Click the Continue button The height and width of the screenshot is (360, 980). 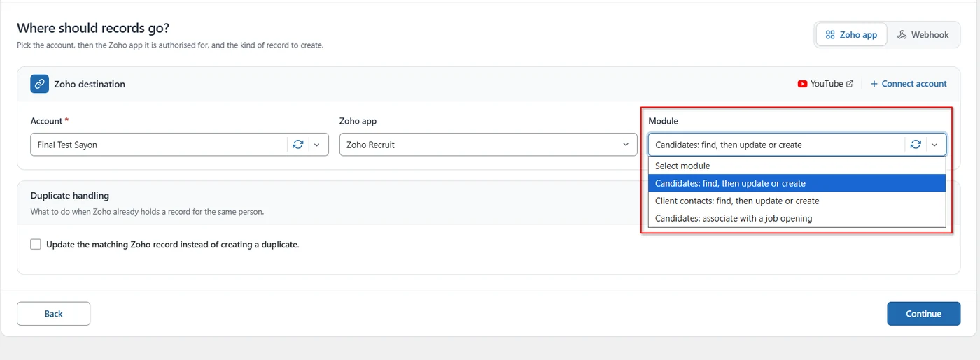pyautogui.click(x=923, y=314)
